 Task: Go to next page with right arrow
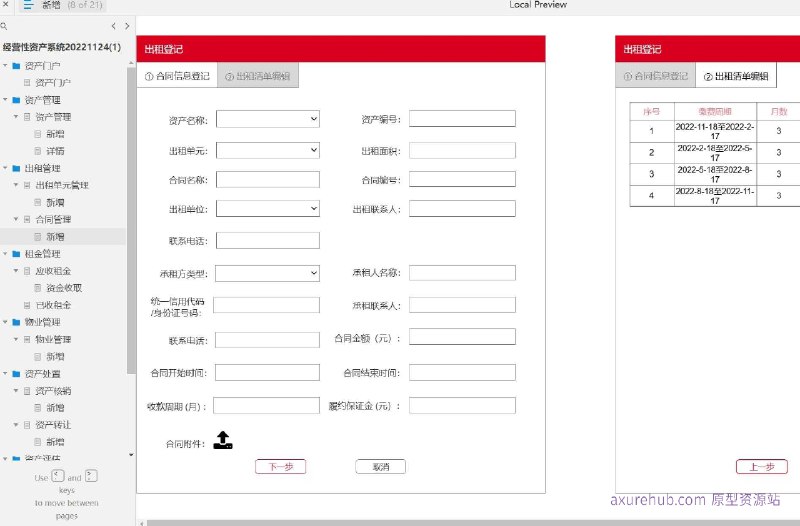coord(127,26)
